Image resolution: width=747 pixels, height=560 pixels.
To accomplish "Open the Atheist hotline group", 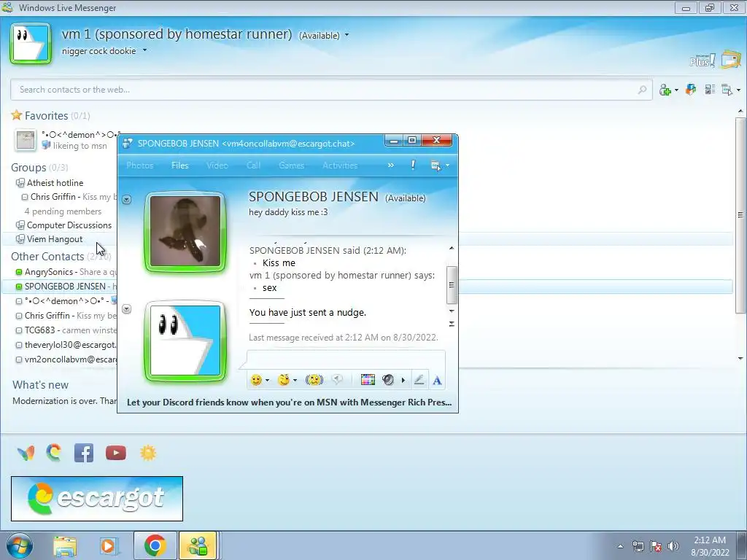I will tap(55, 183).
